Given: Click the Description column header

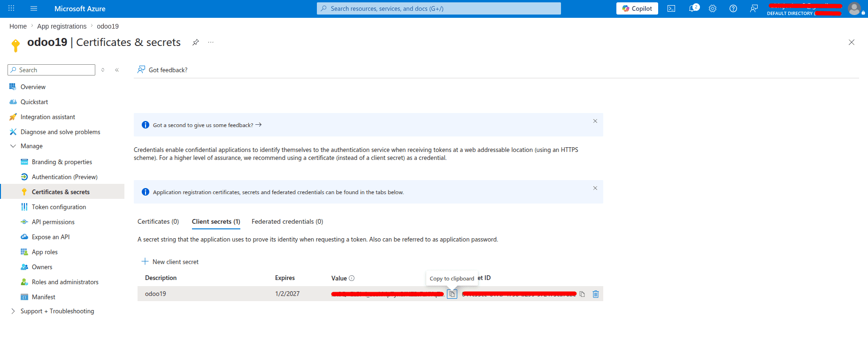Looking at the screenshot, I should pos(161,278).
